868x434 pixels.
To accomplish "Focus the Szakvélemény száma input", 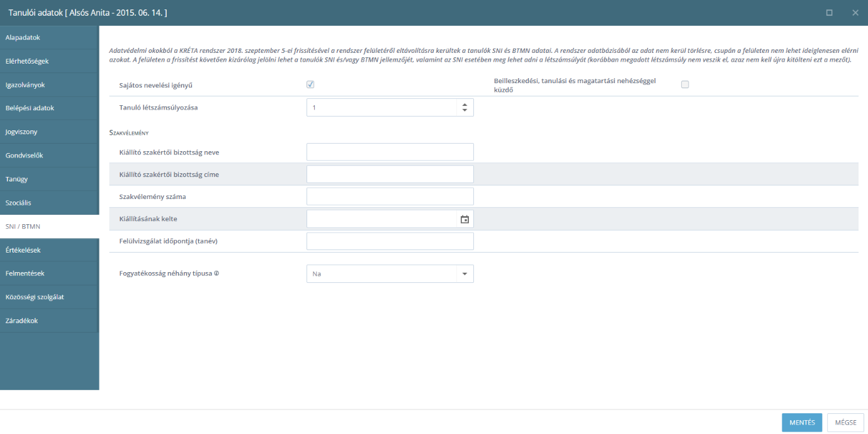I will coord(390,197).
